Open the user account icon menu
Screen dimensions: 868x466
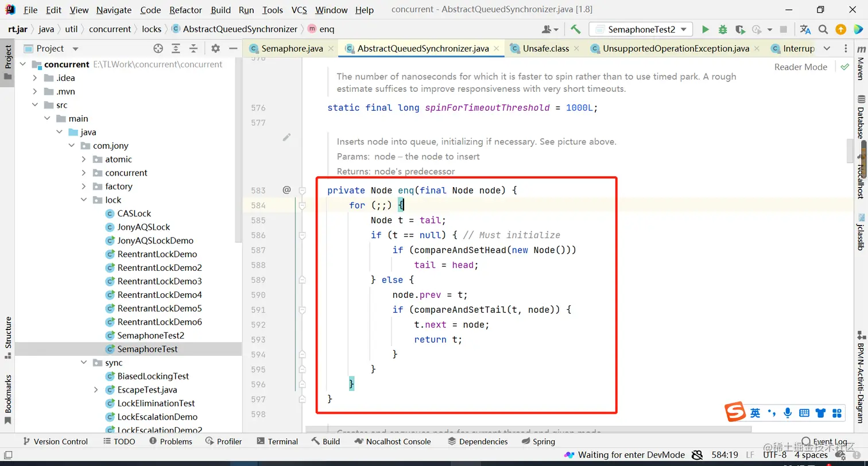pos(550,29)
